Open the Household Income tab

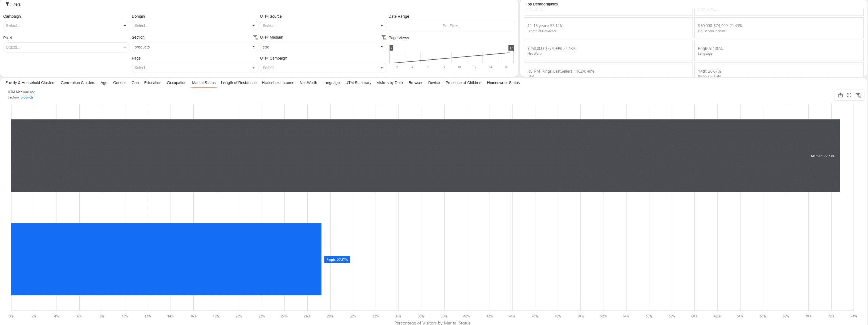[x=278, y=83]
